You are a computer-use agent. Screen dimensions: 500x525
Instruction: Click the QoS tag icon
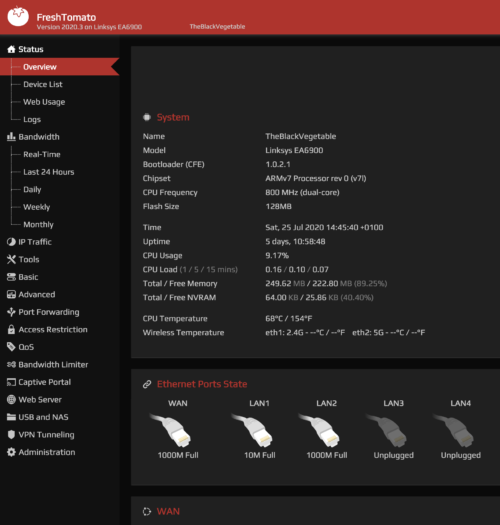point(11,347)
